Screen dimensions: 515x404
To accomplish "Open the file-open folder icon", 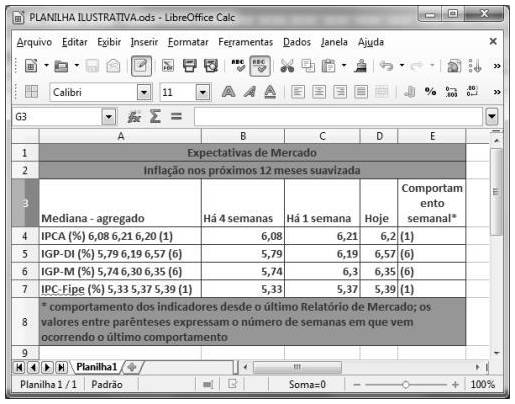I will pos(61,66).
